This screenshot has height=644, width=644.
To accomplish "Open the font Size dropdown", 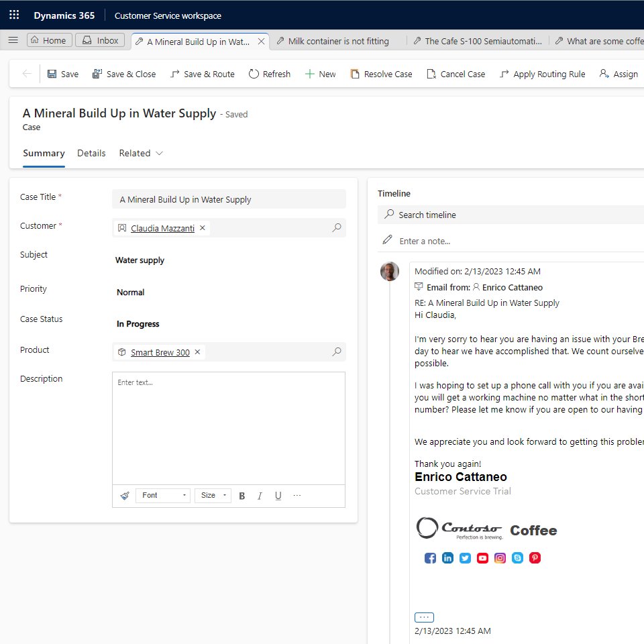I will coord(213,495).
